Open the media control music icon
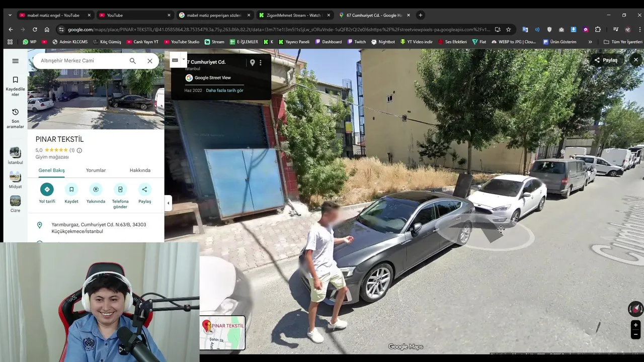The height and width of the screenshot is (362, 644). click(x=615, y=29)
